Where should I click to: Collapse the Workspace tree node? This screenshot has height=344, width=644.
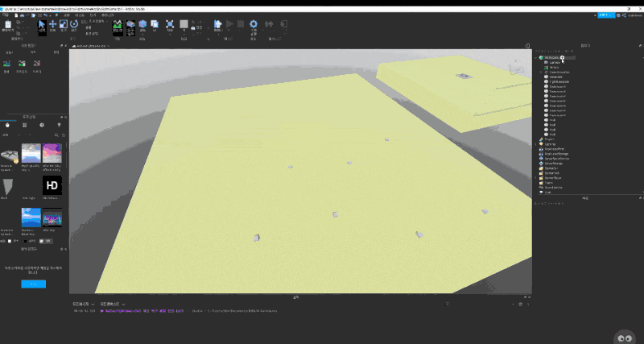click(535, 57)
